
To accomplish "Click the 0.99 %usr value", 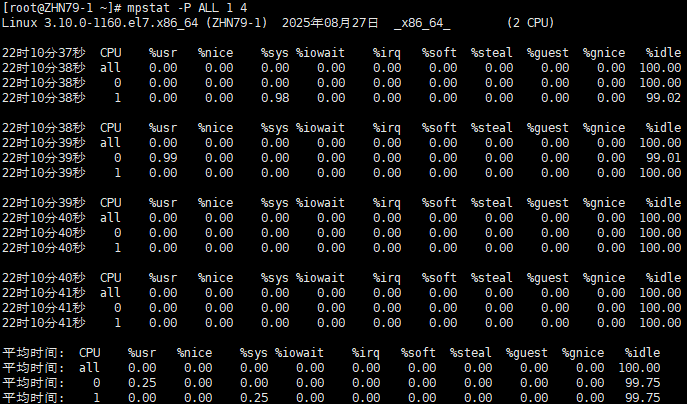I will click(x=163, y=158).
